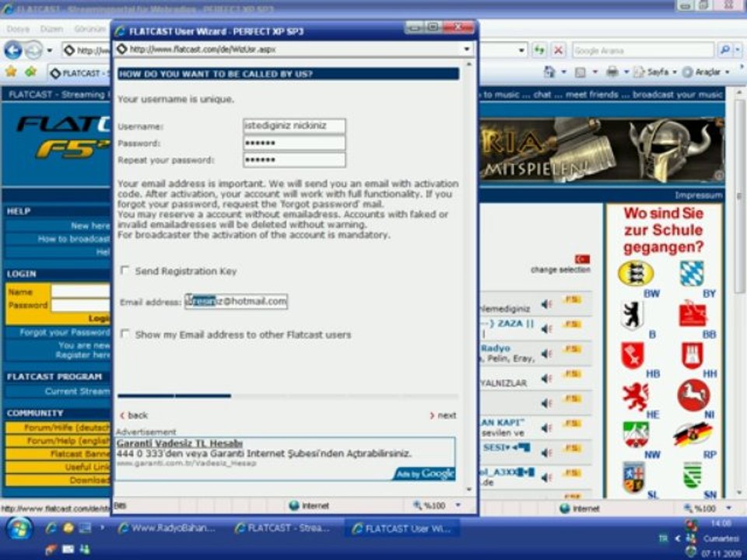Click the TR language indicator in tray
Image resolution: width=747 pixels, height=560 pixels.
(663, 538)
